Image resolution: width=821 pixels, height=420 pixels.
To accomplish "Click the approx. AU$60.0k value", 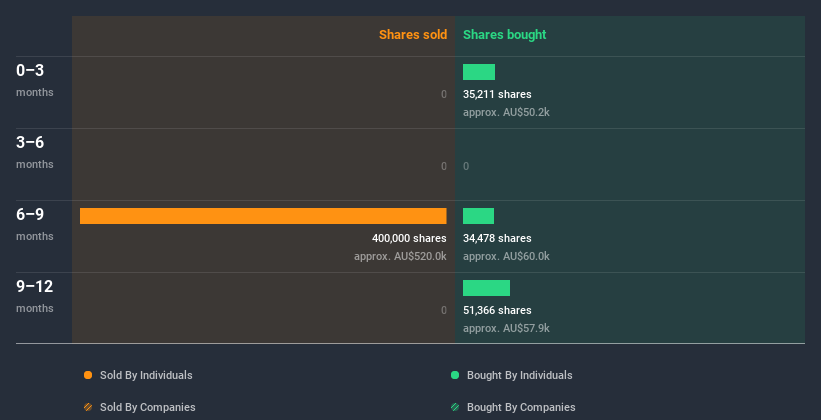I will point(506,256).
